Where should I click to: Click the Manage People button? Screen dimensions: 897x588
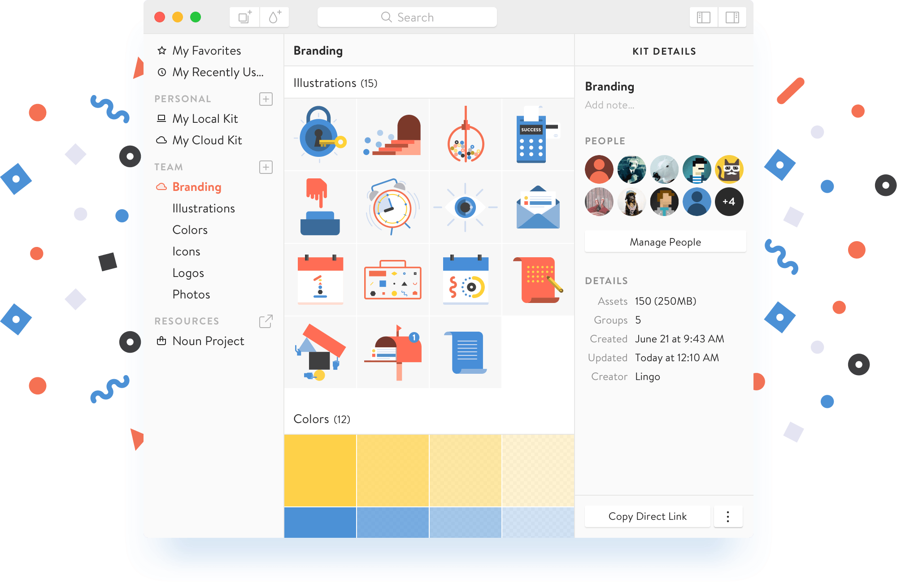pos(665,242)
